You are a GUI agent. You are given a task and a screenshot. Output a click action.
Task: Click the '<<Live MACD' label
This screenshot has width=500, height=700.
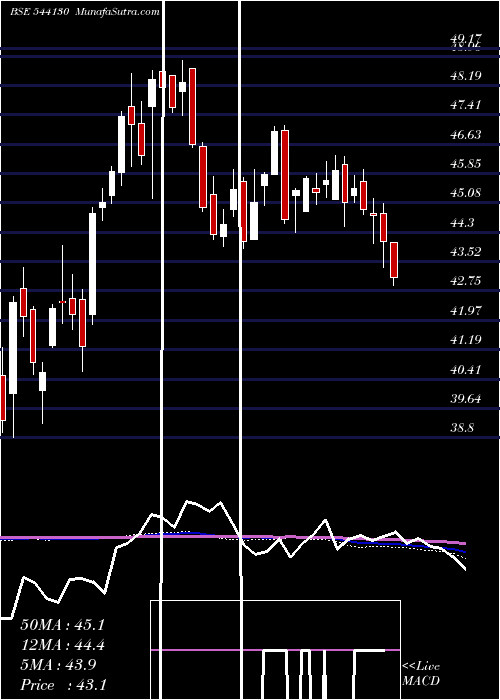[x=421, y=673]
